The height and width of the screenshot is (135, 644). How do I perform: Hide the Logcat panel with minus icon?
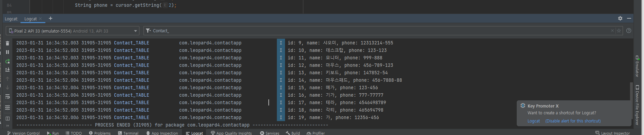pyautogui.click(x=629, y=18)
